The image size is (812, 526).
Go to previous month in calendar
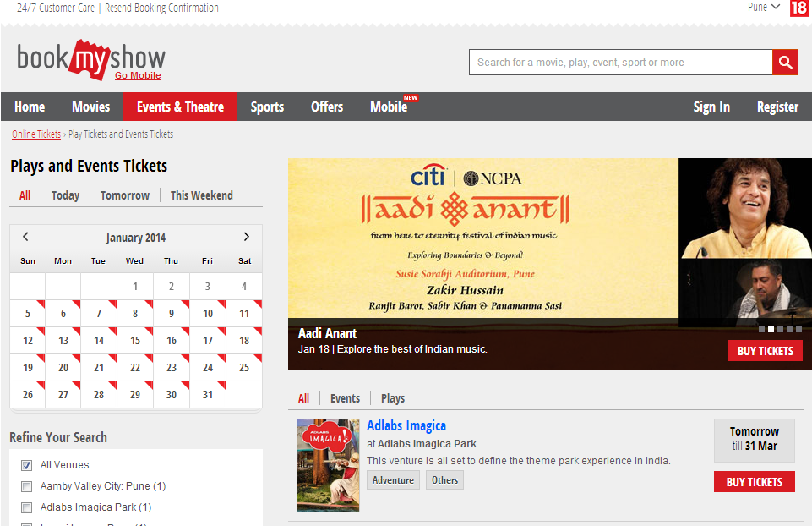click(25, 237)
